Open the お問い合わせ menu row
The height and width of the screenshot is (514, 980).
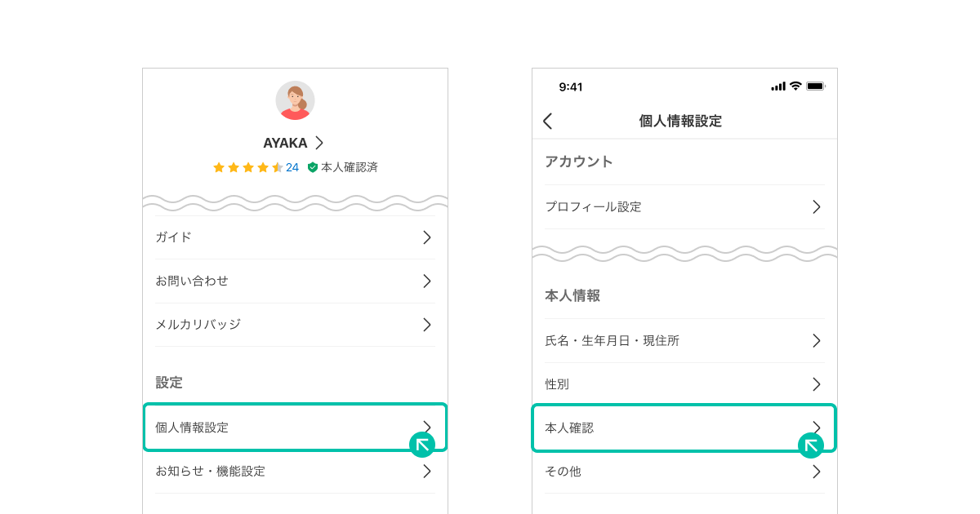[x=295, y=281]
